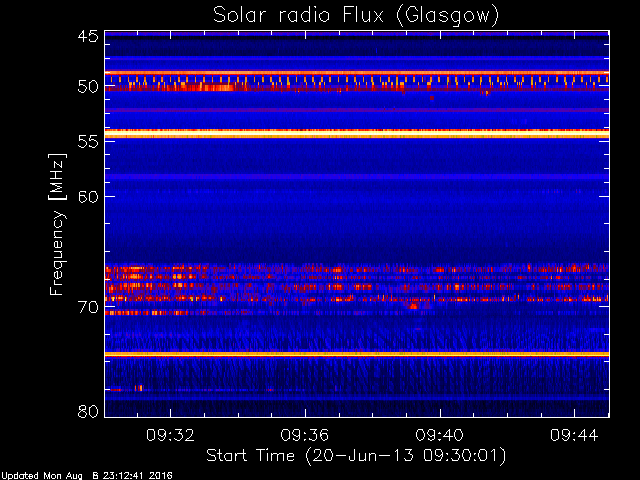This screenshot has width=640, height=480.
Task: Click the title 'Solar radio Flux (Glasgow)'
Action: (356, 16)
